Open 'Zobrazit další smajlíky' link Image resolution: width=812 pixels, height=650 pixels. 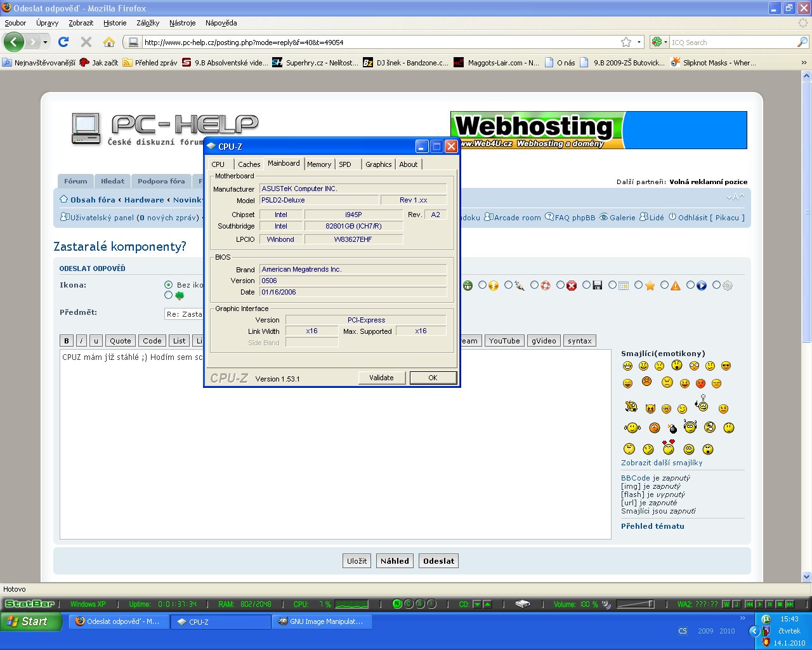click(662, 463)
